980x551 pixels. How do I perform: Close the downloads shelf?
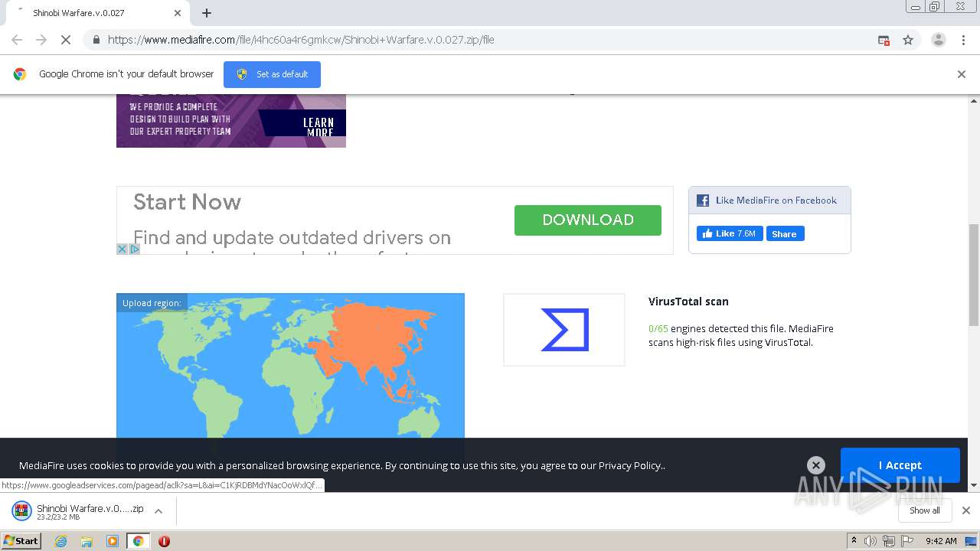pos(966,510)
